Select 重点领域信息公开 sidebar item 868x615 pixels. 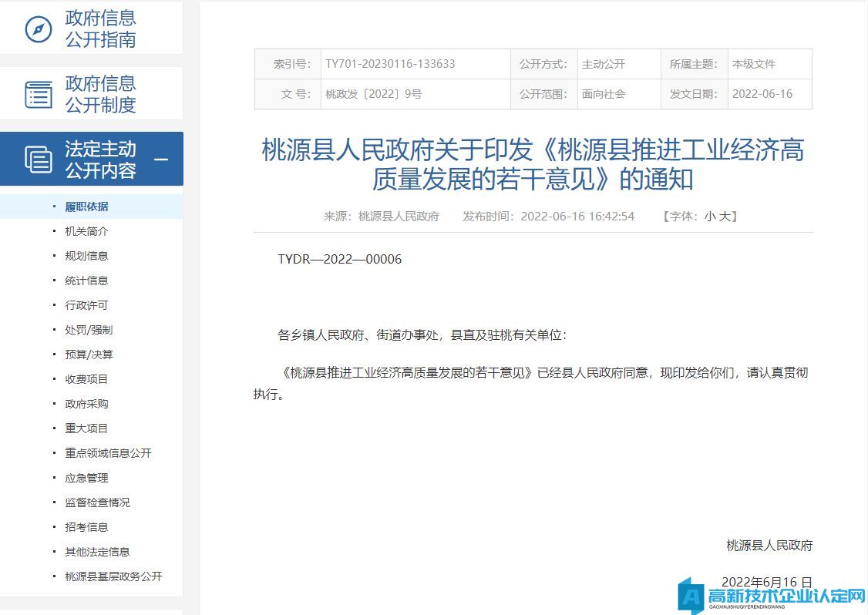coord(108,453)
